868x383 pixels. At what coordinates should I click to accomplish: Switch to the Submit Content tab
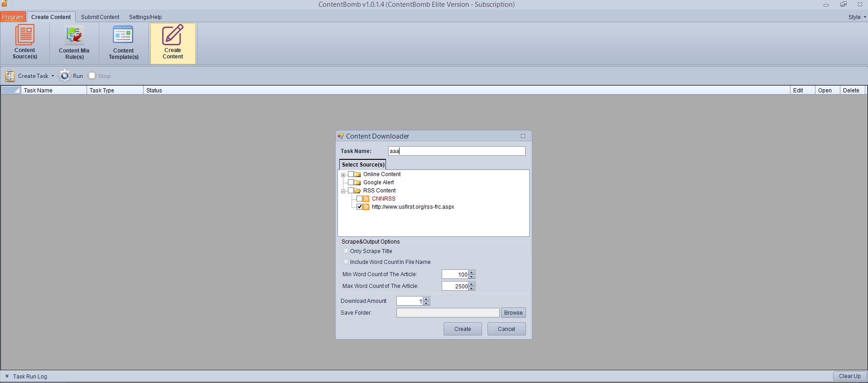point(100,17)
